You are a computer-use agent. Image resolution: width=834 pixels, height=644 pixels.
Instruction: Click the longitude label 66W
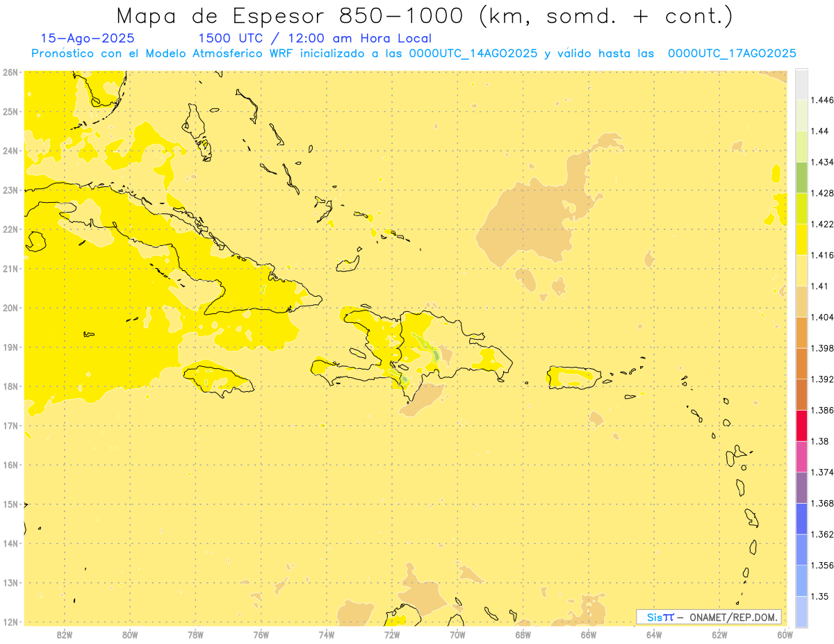[x=589, y=634]
